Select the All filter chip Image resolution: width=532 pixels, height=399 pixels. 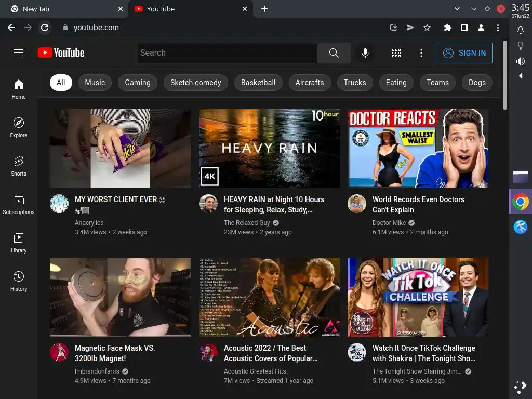click(x=61, y=83)
